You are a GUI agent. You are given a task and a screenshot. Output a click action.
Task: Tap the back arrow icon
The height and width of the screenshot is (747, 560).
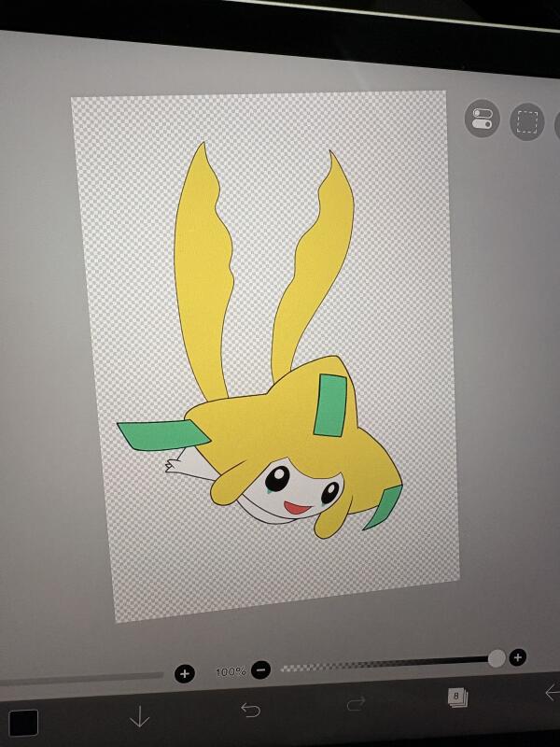tap(553, 692)
